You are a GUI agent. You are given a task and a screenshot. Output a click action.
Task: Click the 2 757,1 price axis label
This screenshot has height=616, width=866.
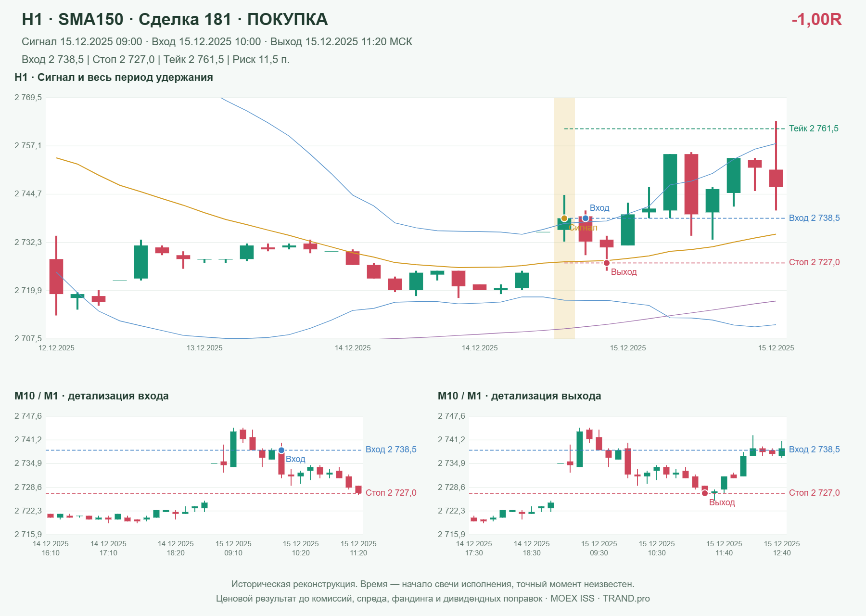tap(28, 145)
